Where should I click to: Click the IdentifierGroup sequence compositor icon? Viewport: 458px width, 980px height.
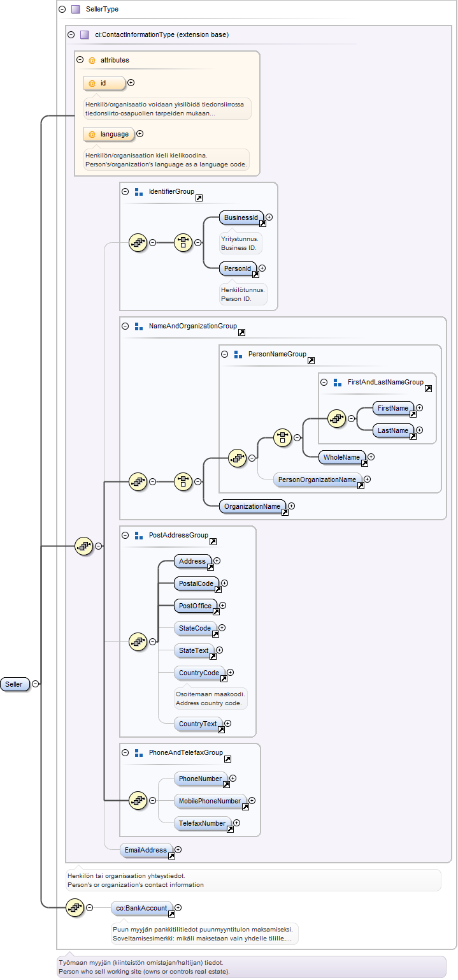(x=138, y=242)
